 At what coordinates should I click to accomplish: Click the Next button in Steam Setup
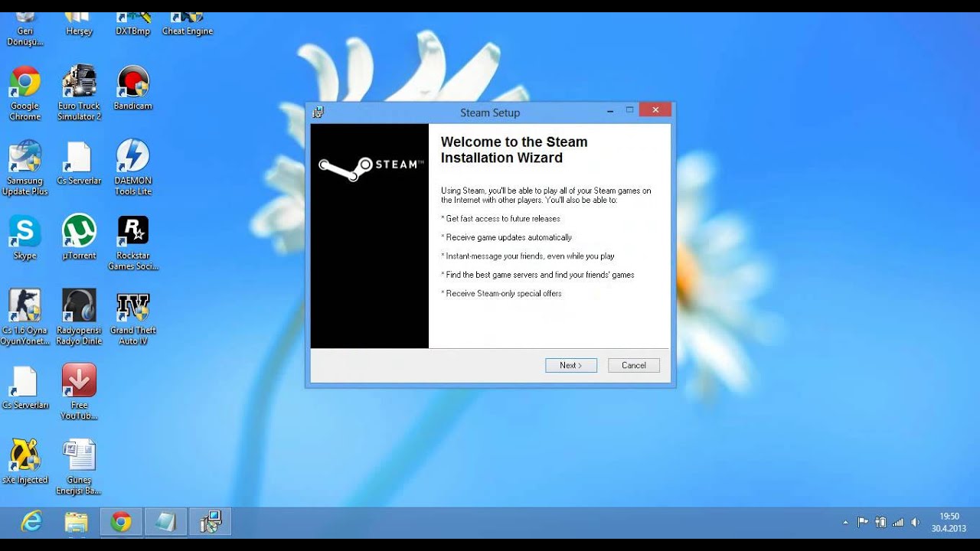(x=570, y=365)
